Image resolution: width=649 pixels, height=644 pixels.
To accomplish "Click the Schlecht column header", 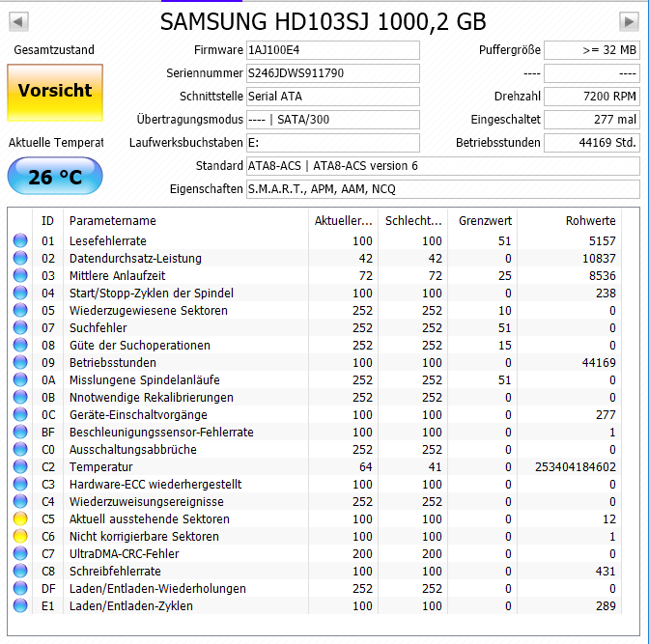I will click(412, 220).
